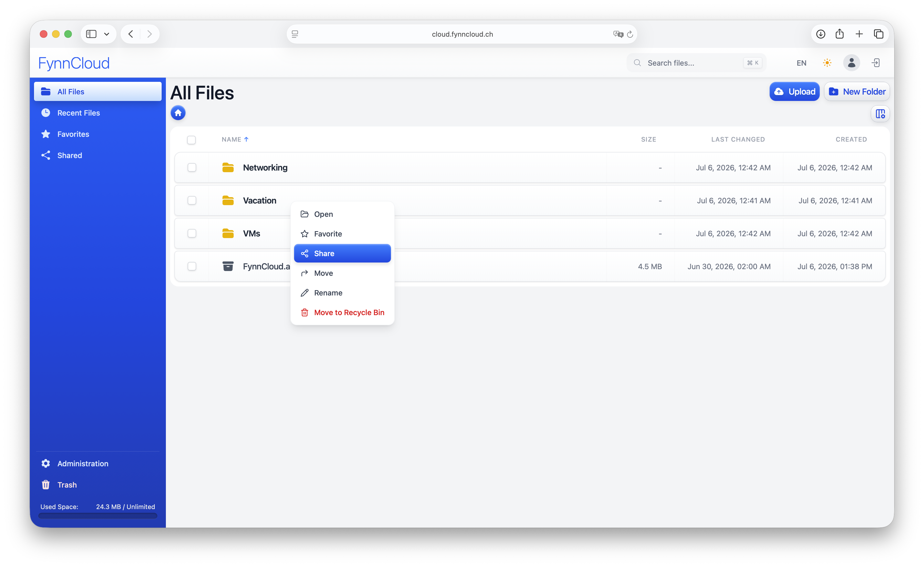Open Favorites in the sidebar
924x567 pixels.
click(x=98, y=134)
